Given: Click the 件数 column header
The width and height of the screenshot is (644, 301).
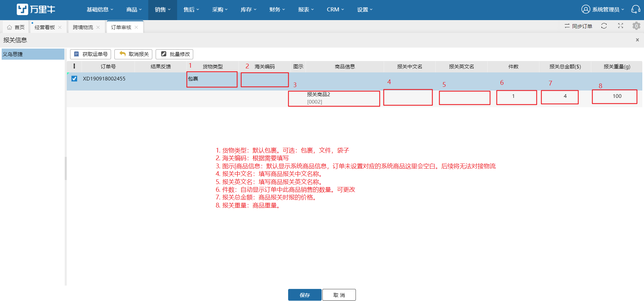Looking at the screenshot, I should point(513,66).
